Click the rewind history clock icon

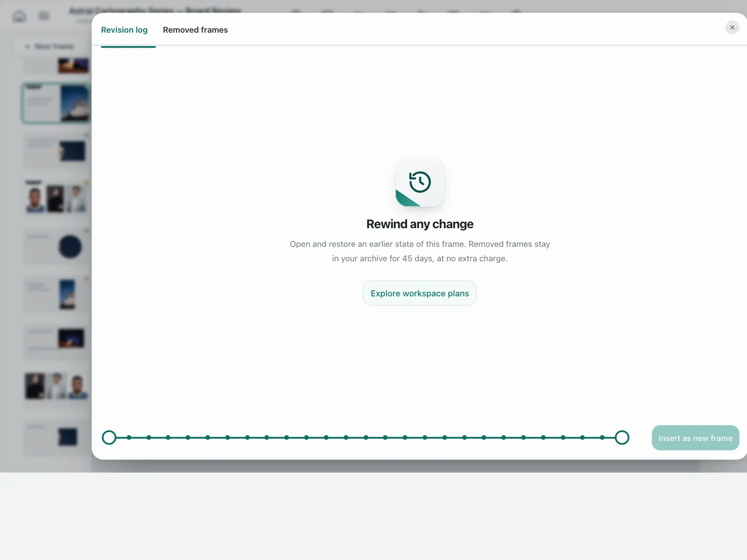point(420,182)
